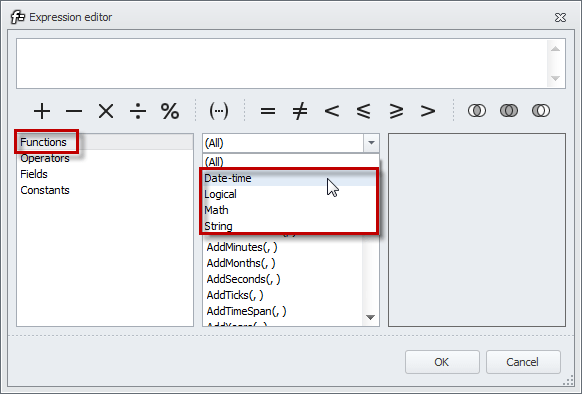This screenshot has width=582, height=394.
Task: Insert the equals comparison operator
Action: [x=268, y=111]
